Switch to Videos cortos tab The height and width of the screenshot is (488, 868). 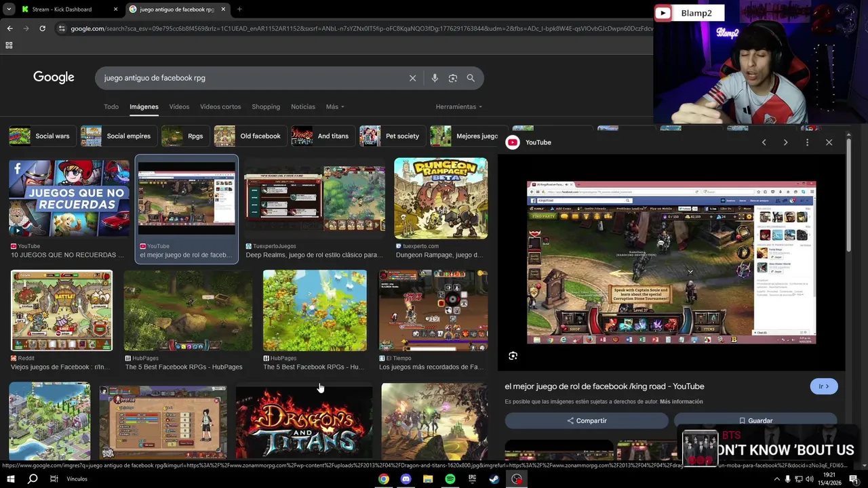220,106
